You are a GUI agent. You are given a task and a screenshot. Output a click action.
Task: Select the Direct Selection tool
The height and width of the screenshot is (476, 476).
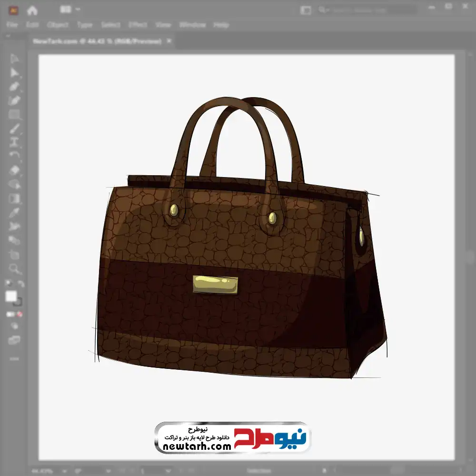14,73
